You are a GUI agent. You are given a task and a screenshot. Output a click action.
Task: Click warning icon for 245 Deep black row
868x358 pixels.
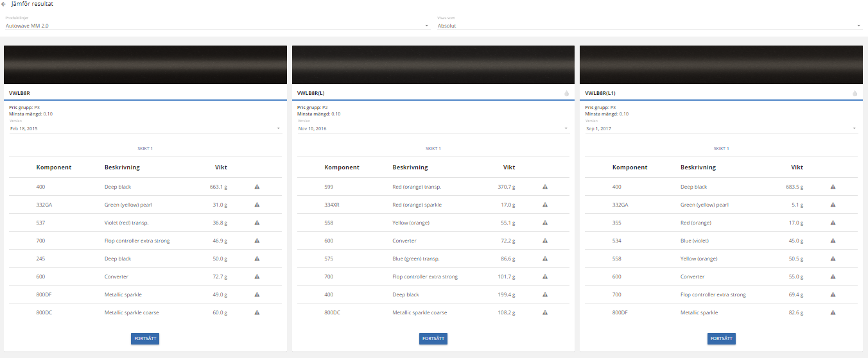pos(257,259)
